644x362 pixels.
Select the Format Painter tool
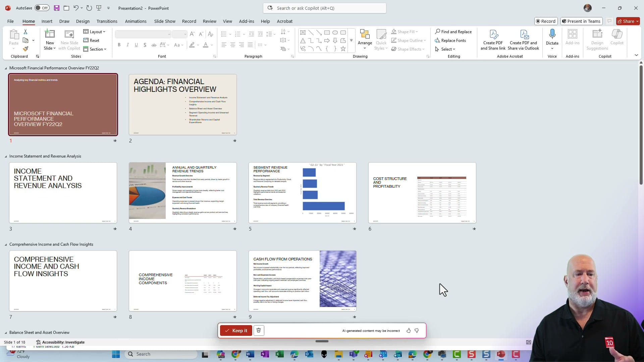pyautogui.click(x=25, y=49)
